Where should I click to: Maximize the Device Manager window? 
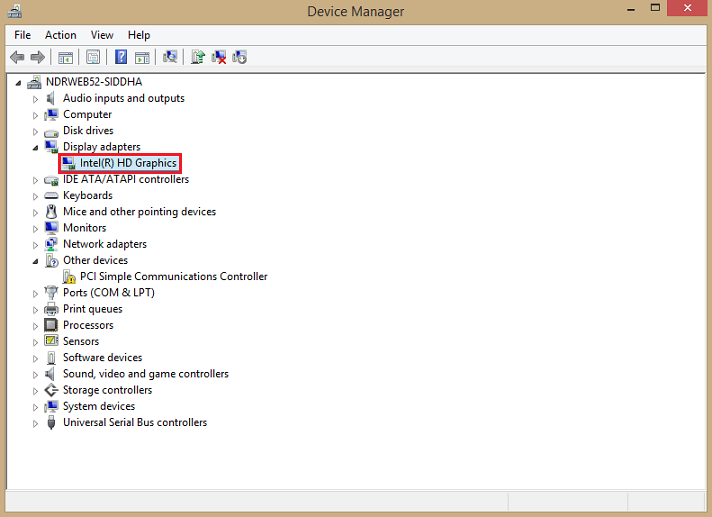(655, 8)
